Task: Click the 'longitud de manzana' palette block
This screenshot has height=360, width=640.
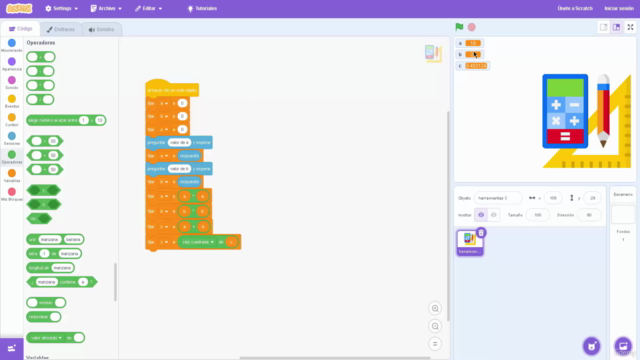Action: click(x=50, y=268)
